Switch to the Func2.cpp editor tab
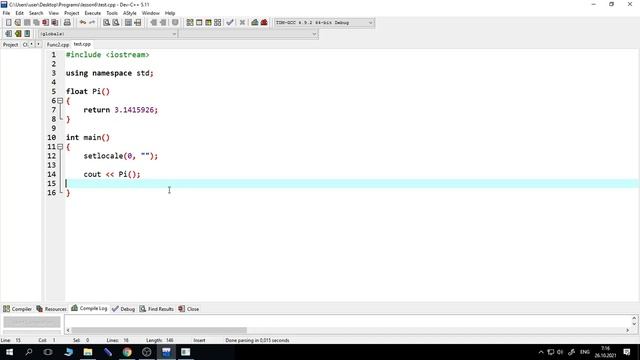This screenshot has height=360, width=640. pos(58,44)
